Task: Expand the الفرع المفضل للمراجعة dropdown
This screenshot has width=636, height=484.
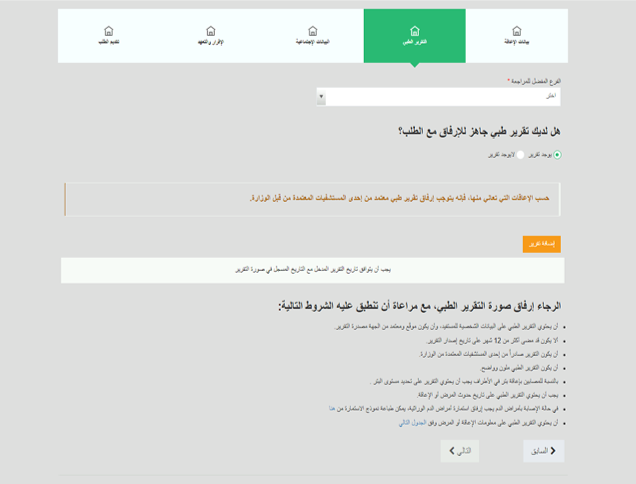Action: [438, 97]
